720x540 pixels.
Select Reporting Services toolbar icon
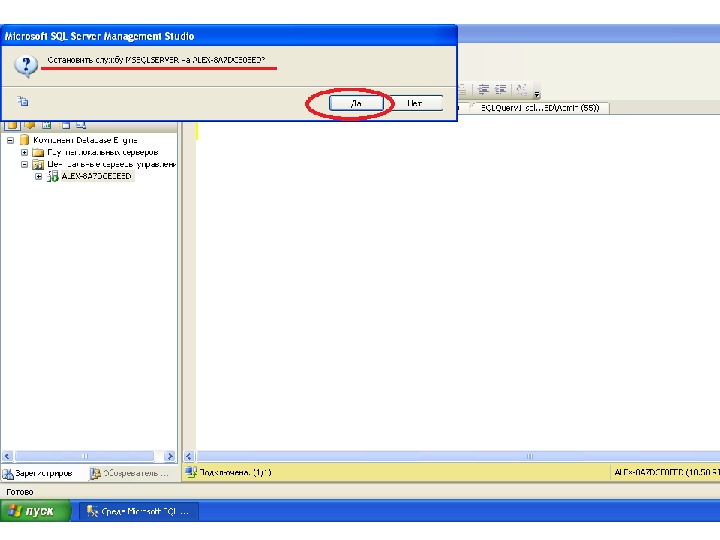click(46, 125)
